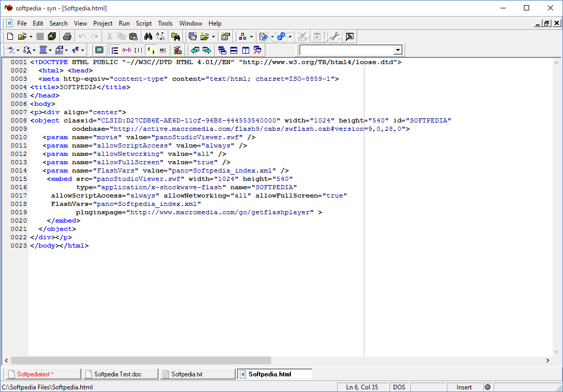Expand dropdown arrow next to open file

[x=31, y=36]
